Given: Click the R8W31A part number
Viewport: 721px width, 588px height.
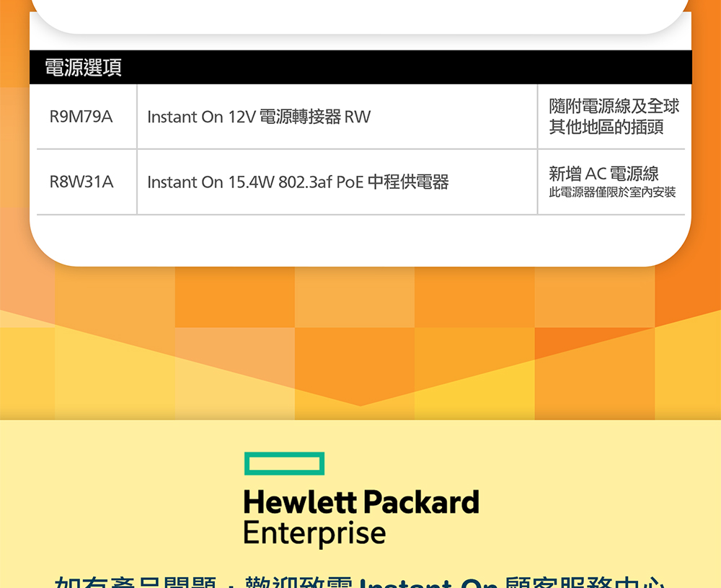Looking at the screenshot, I should click(81, 182).
